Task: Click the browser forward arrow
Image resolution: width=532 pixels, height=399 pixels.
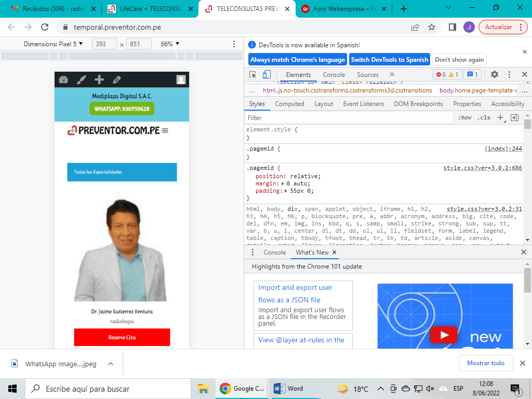Action: (28, 27)
